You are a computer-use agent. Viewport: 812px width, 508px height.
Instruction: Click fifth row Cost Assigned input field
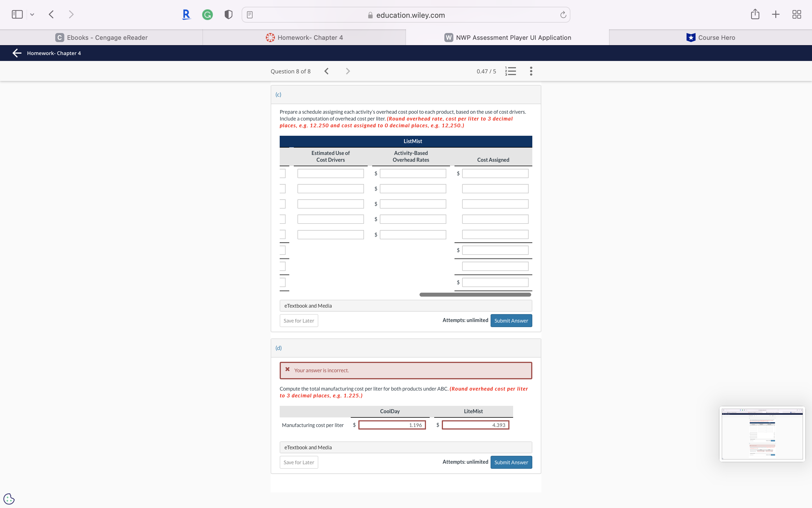pos(495,235)
